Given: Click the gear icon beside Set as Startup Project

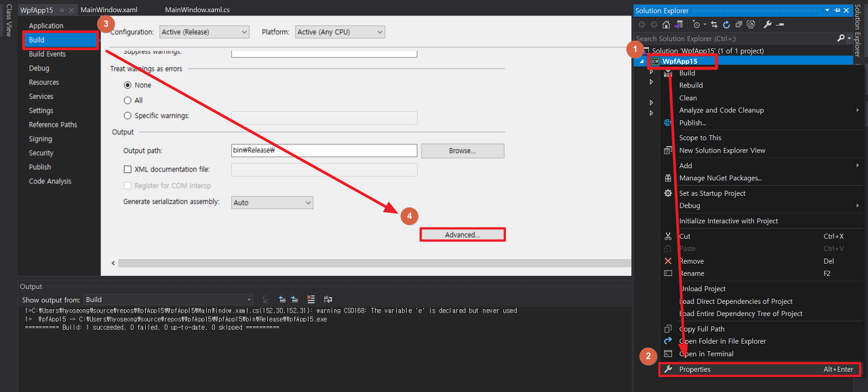Looking at the screenshot, I should point(668,193).
